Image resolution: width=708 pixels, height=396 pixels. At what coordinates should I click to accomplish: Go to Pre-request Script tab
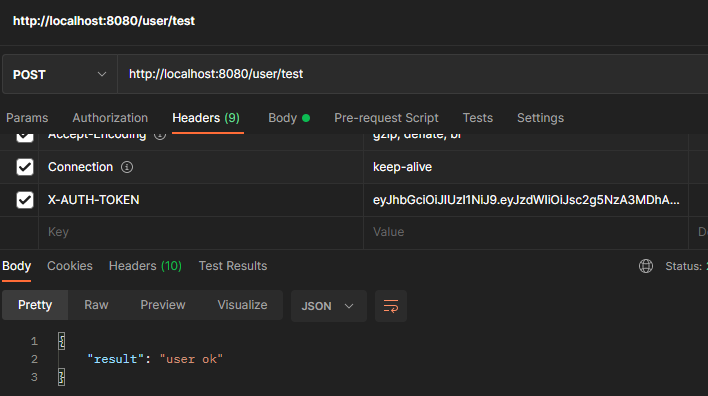point(386,118)
